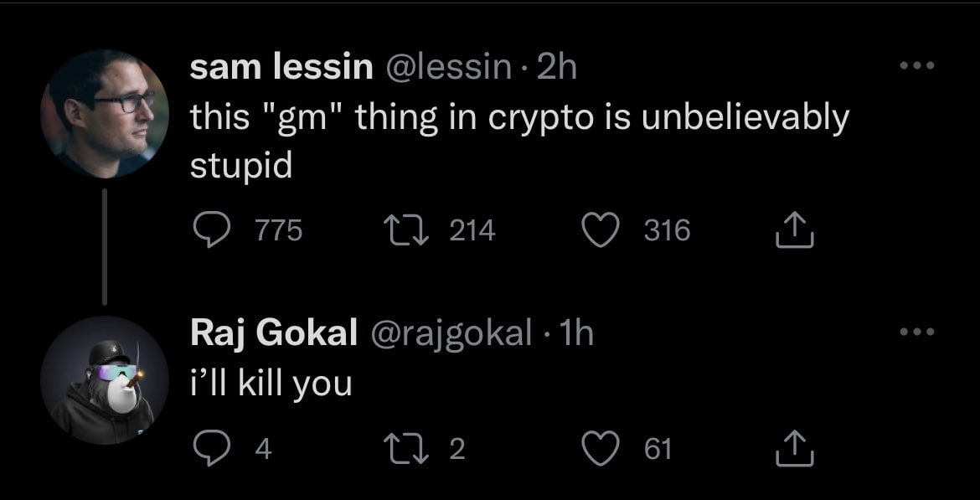Image resolution: width=980 pixels, height=500 pixels.
Task: Like Raj Gokal's reply with 61 likes
Action: point(599,450)
